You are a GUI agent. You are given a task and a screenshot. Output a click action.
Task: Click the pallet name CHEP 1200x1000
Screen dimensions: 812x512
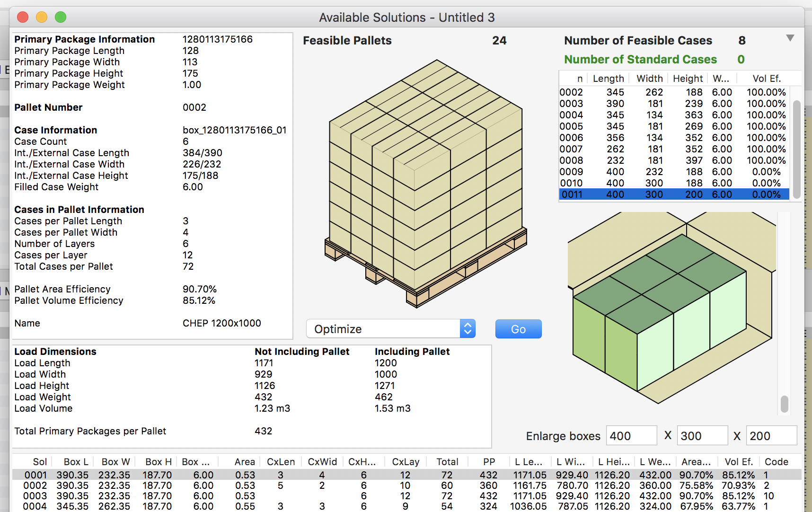tap(221, 323)
